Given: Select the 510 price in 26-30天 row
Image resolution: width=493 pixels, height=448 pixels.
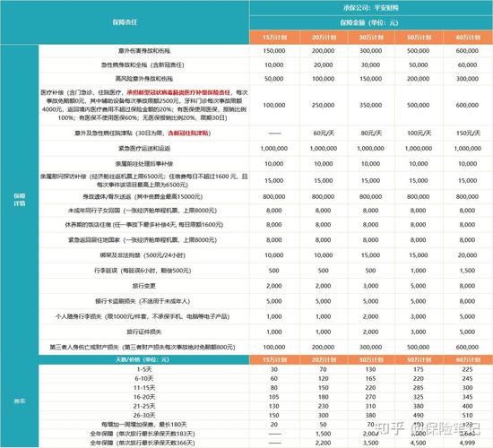Looking at the screenshot, I should click(468, 416).
